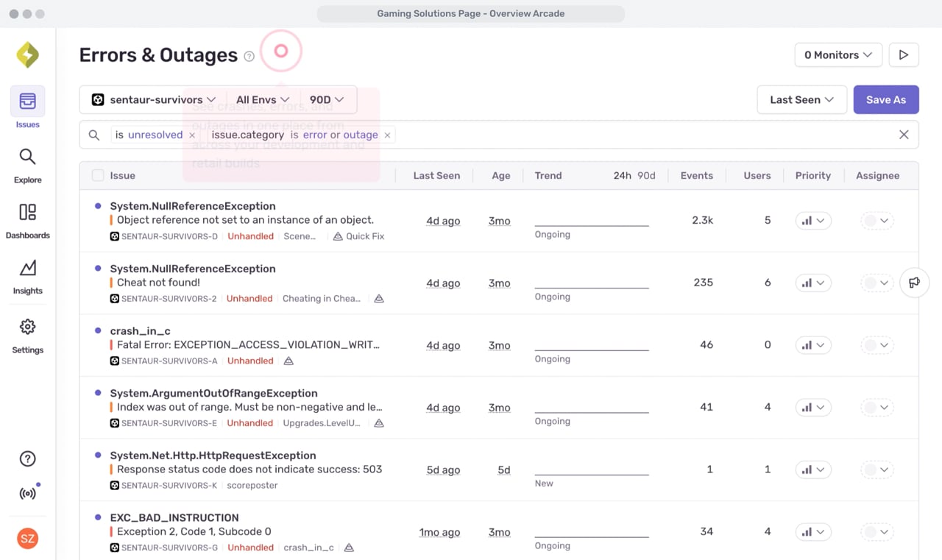Open Settings gear in sidebar
942x560 pixels.
[x=27, y=327]
